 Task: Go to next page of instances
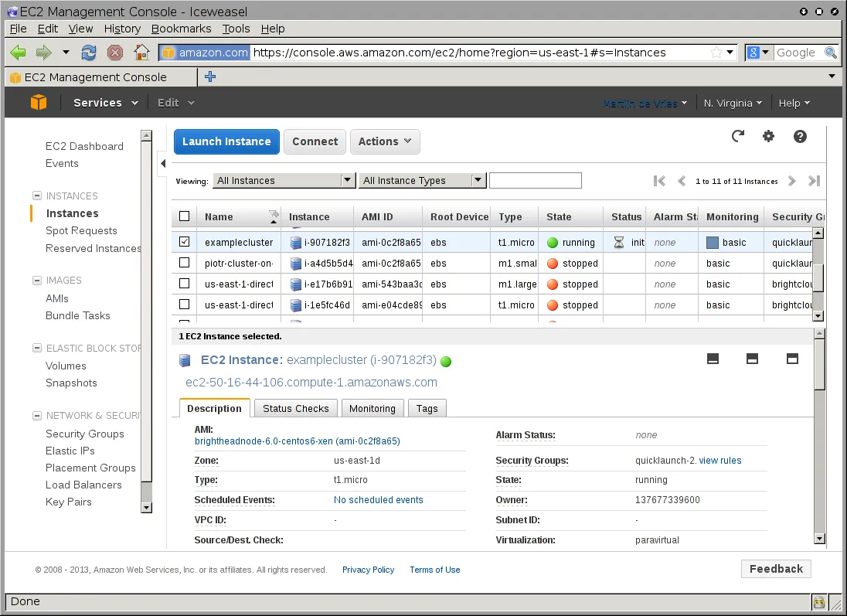pos(792,181)
